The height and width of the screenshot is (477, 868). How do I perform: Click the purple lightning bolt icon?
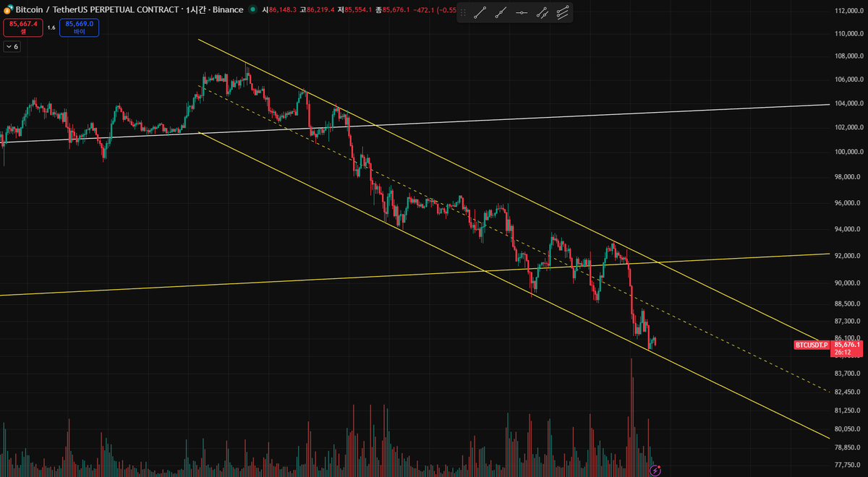pos(655,470)
